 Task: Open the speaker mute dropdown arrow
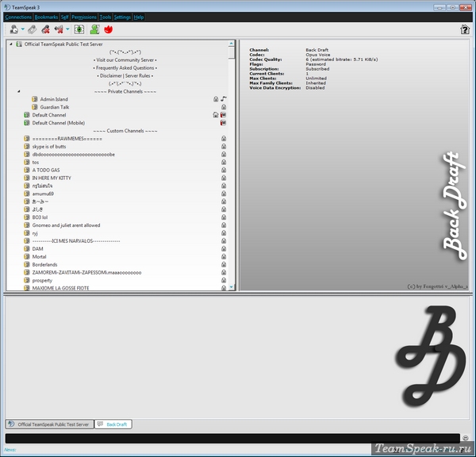[67, 29]
